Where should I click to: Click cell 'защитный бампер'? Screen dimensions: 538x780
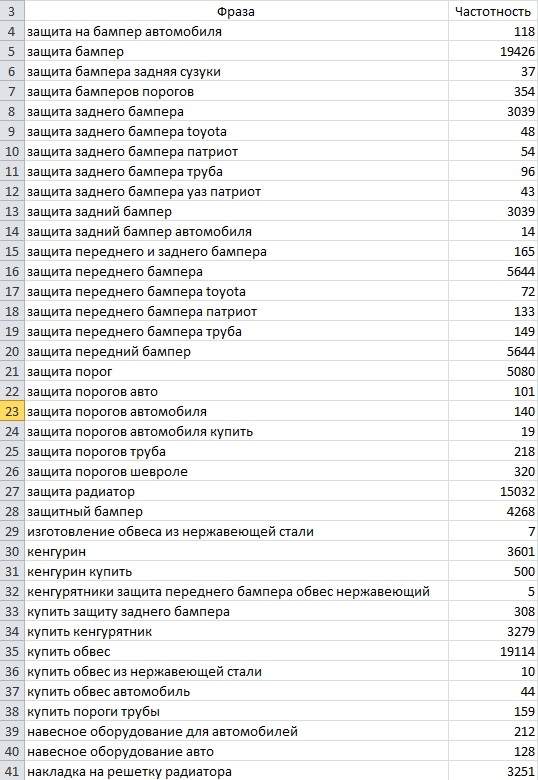(x=236, y=511)
